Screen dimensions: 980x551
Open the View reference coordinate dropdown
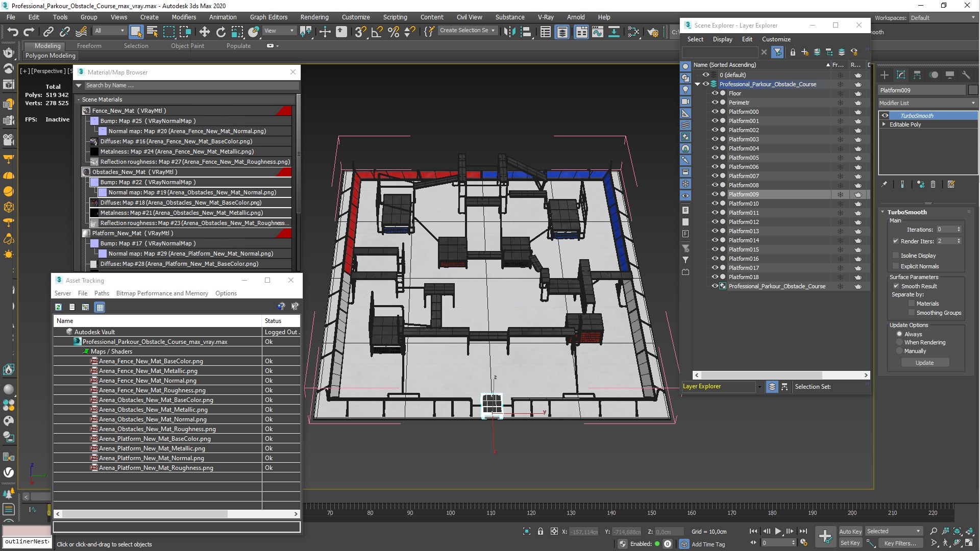(279, 31)
